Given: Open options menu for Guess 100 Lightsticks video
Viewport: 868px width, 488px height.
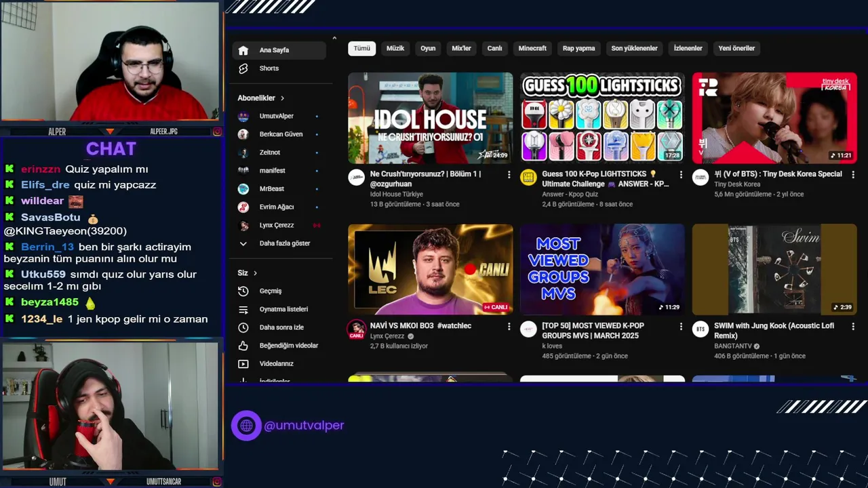Looking at the screenshot, I should [x=681, y=175].
